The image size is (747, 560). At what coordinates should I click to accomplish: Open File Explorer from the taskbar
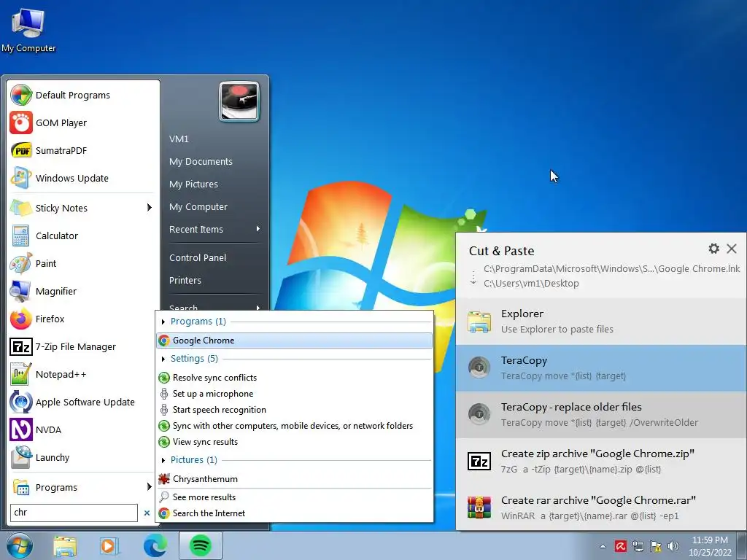click(65, 545)
